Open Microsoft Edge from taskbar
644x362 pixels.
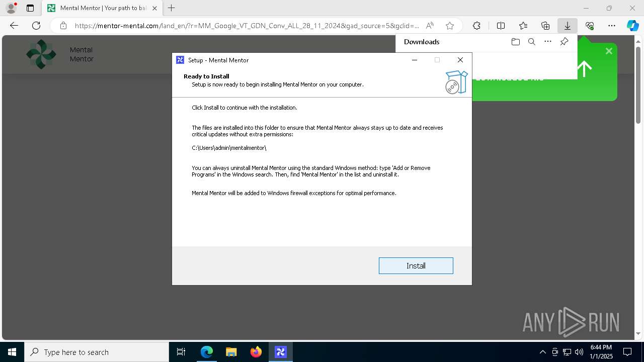coord(207,352)
